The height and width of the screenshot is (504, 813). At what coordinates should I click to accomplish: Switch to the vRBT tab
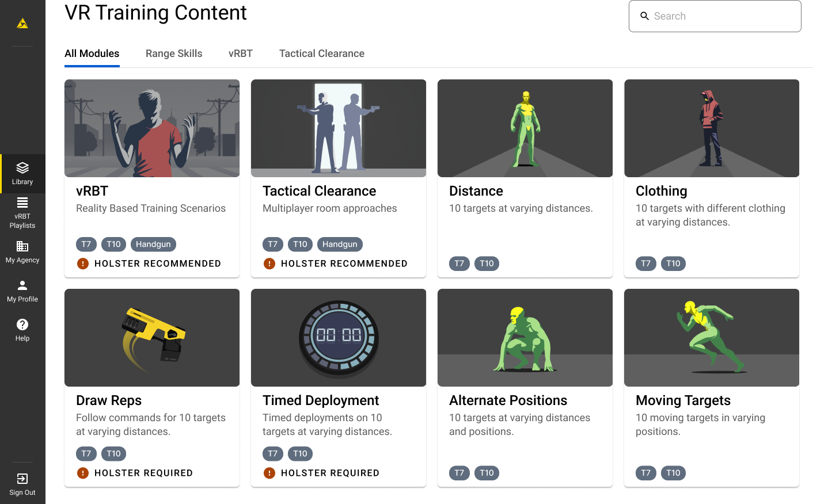(x=240, y=54)
